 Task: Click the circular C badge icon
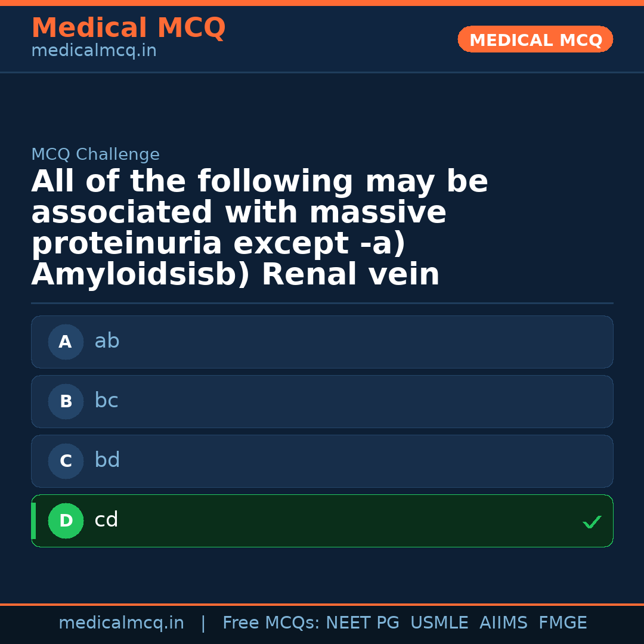(66, 461)
